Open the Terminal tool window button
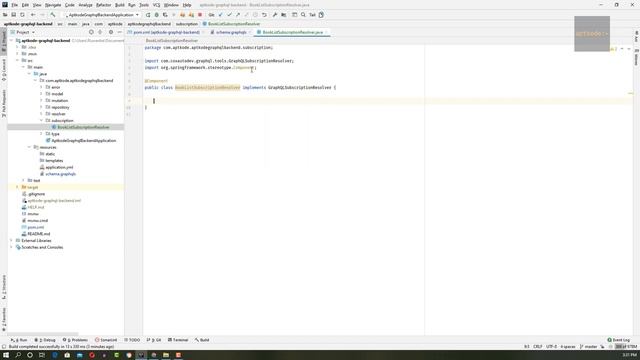The height and width of the screenshot is (360, 640). coord(178,340)
